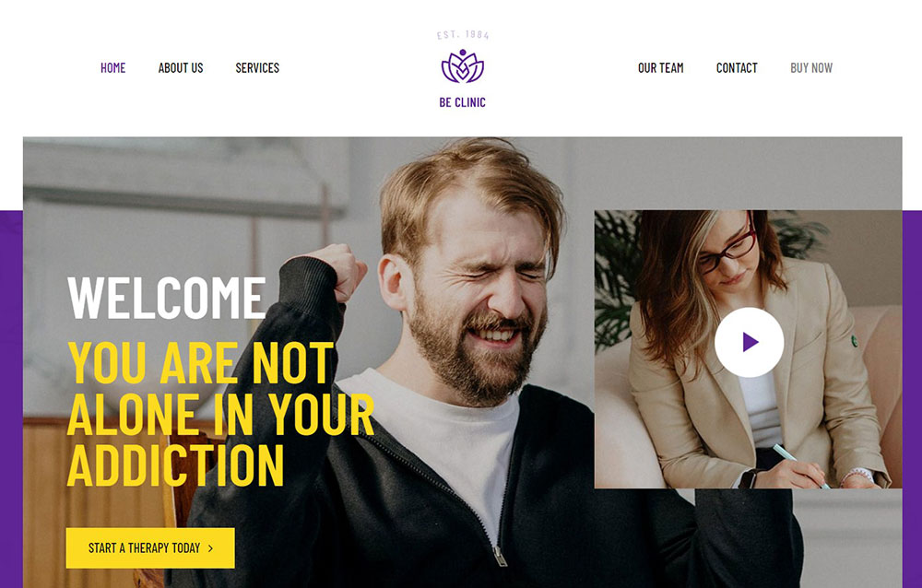
Task: Click the EST. 1984 arc text
Action: click(463, 35)
